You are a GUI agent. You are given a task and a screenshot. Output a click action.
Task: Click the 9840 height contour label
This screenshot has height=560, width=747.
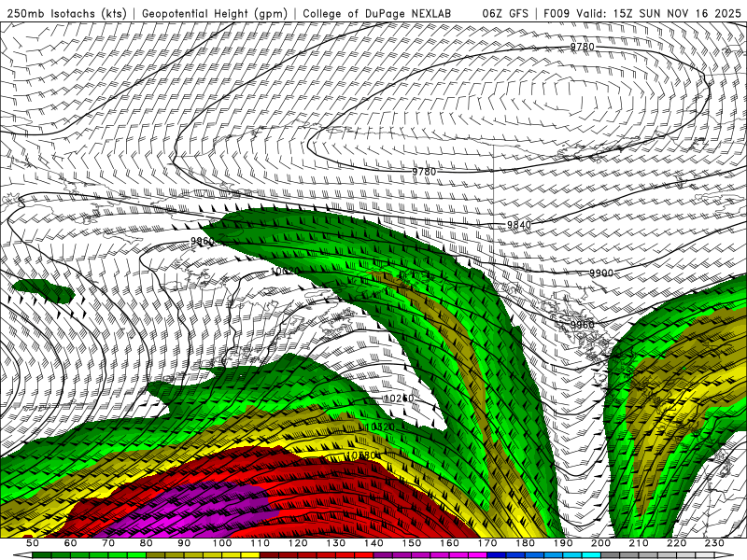(519, 225)
